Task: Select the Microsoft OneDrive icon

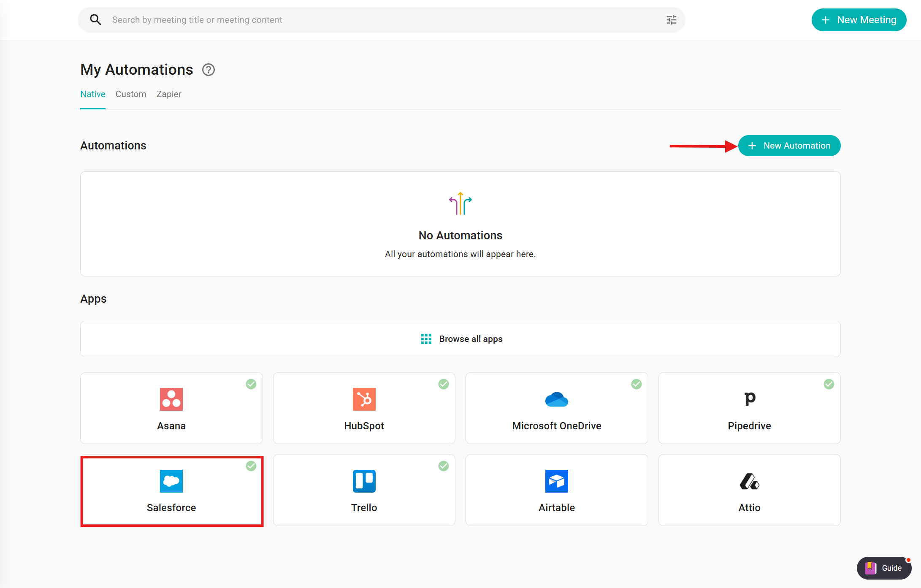Action: pos(556,399)
